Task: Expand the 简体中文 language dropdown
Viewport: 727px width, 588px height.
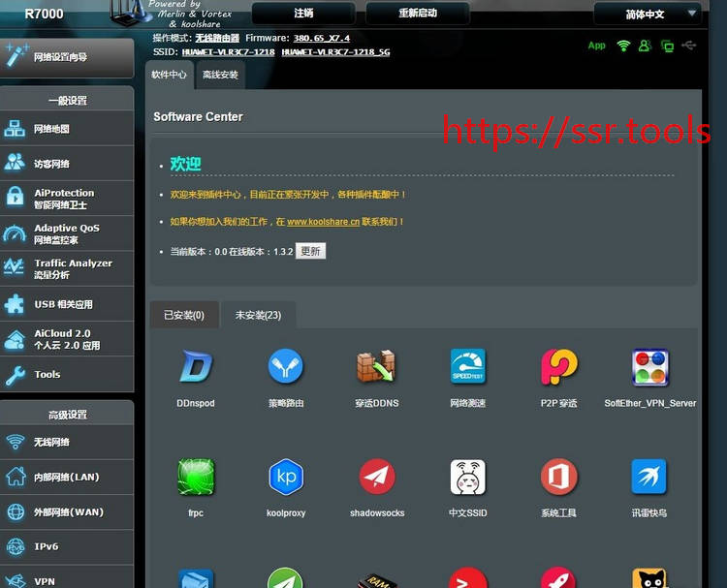Action: pyautogui.click(x=648, y=15)
